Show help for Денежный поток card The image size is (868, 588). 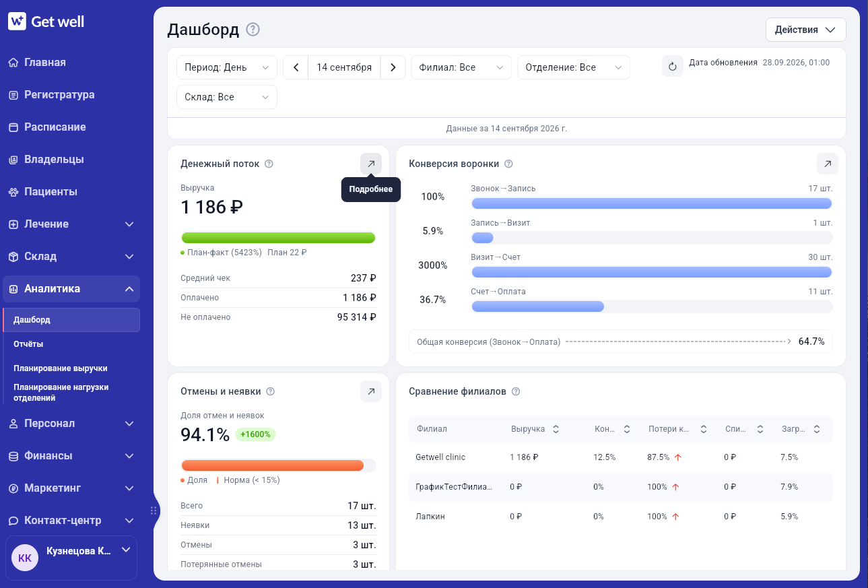[x=269, y=164]
